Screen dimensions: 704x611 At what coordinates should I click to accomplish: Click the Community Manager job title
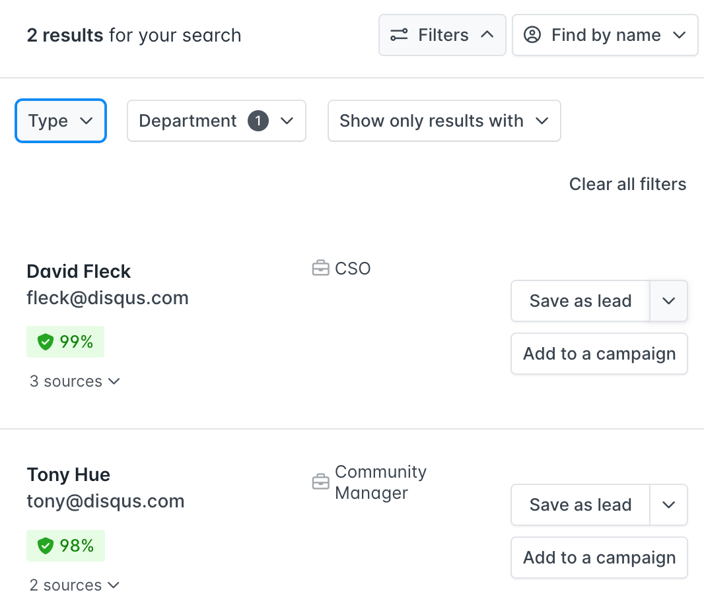pos(380,482)
